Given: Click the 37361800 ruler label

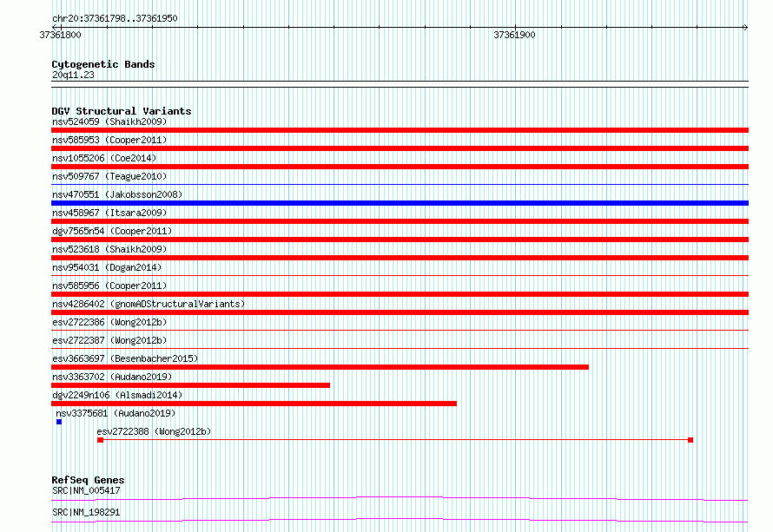Looking at the screenshot, I should coord(60,35).
